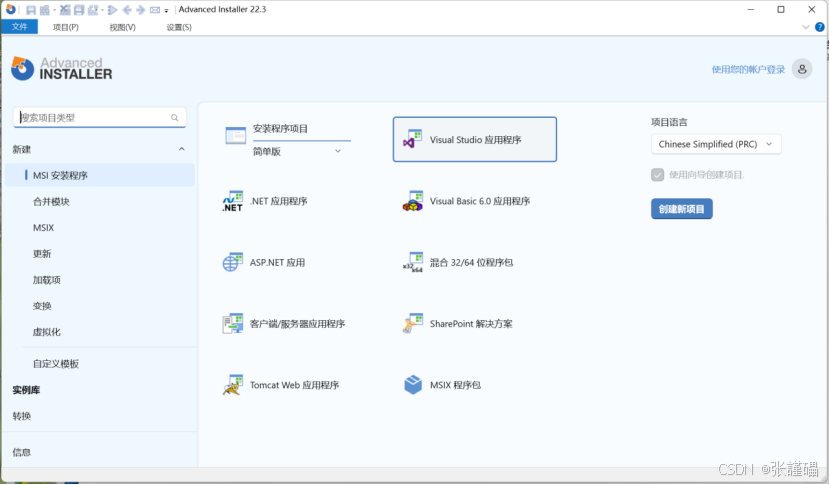Image resolution: width=830 pixels, height=485 pixels.
Task: Open 转换 section in sidebar
Action: (22, 416)
